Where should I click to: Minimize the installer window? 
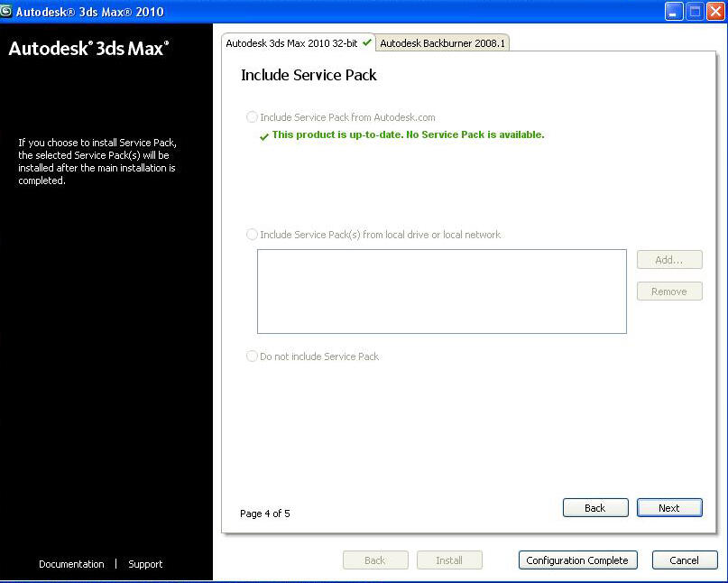tap(674, 11)
